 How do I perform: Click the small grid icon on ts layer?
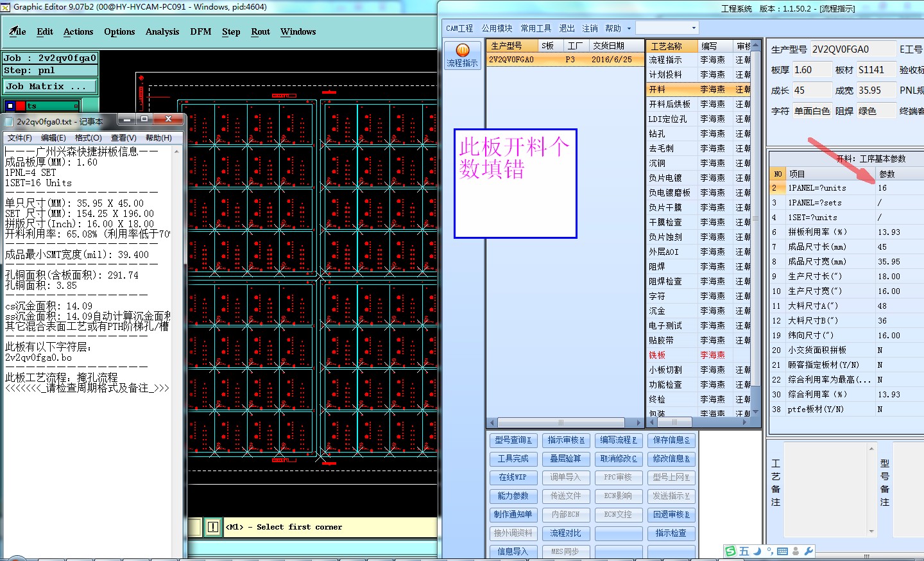tap(76, 106)
